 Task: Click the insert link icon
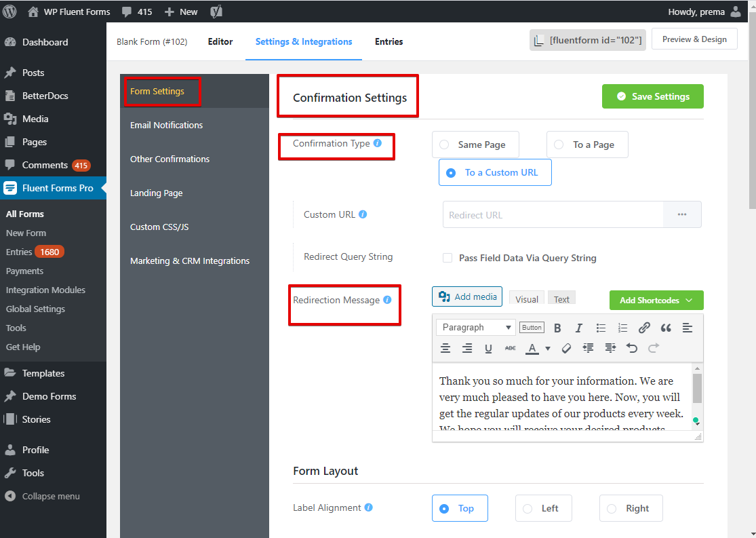644,328
